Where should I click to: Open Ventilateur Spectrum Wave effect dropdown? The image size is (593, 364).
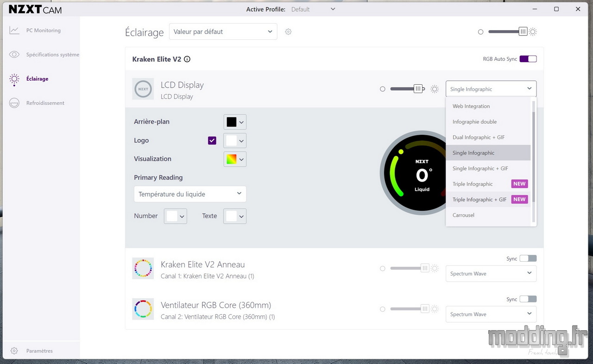click(x=491, y=314)
